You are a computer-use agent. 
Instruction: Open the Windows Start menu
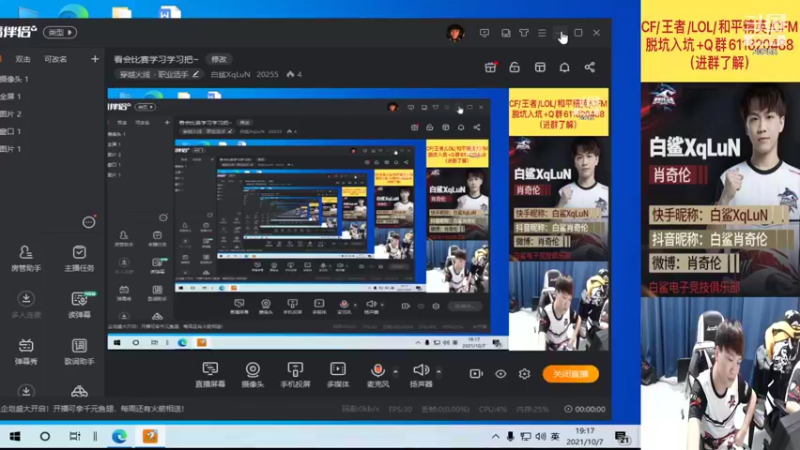tap(15, 436)
